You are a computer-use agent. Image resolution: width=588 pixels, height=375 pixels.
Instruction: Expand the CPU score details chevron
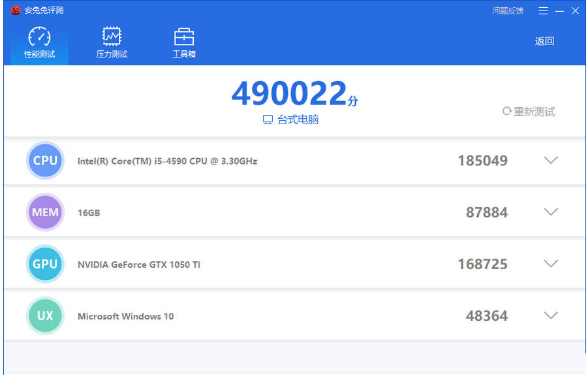pyautogui.click(x=551, y=160)
